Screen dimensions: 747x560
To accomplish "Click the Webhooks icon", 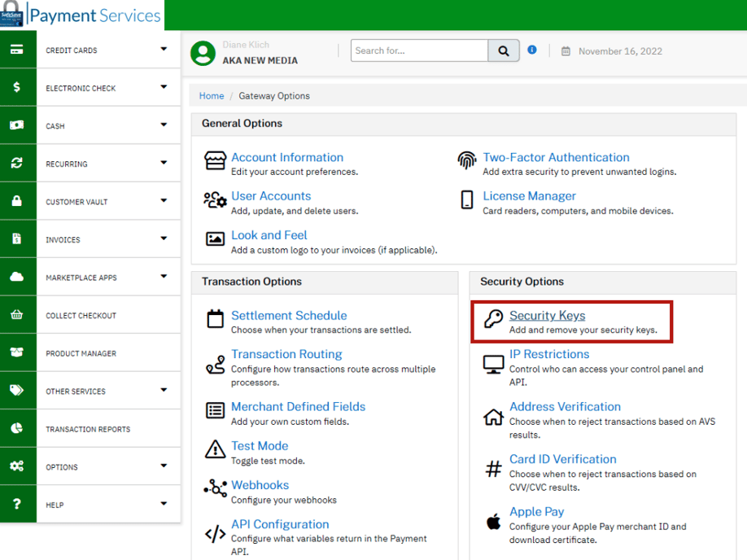I will [x=216, y=488].
